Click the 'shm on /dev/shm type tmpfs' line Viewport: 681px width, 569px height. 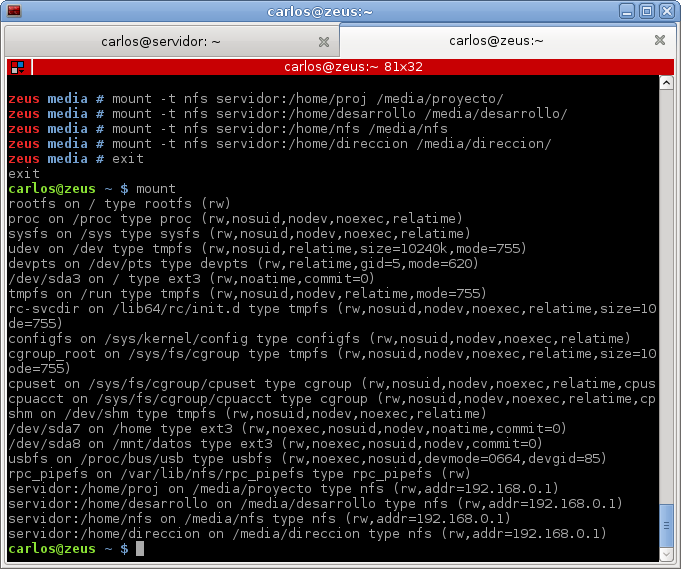pyautogui.click(x=247, y=414)
